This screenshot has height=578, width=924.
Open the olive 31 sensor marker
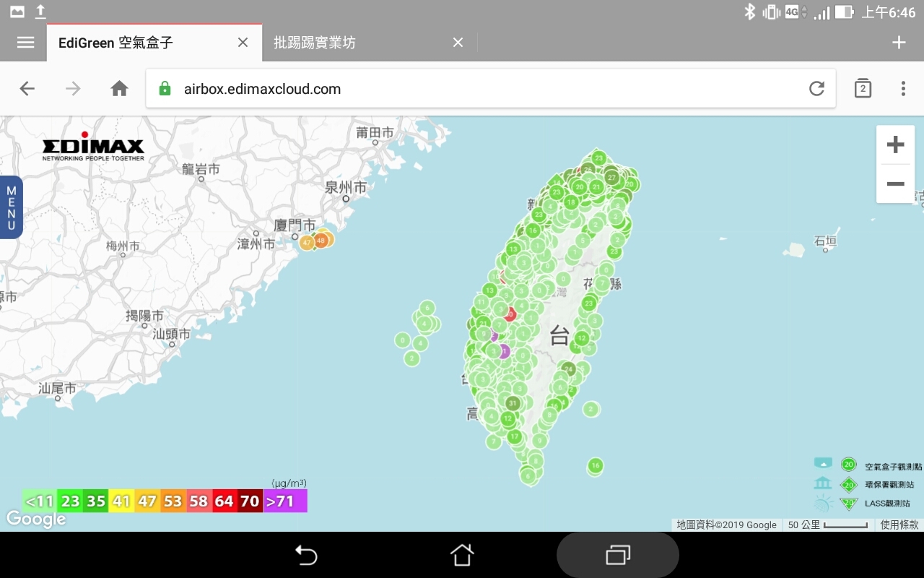click(x=513, y=403)
